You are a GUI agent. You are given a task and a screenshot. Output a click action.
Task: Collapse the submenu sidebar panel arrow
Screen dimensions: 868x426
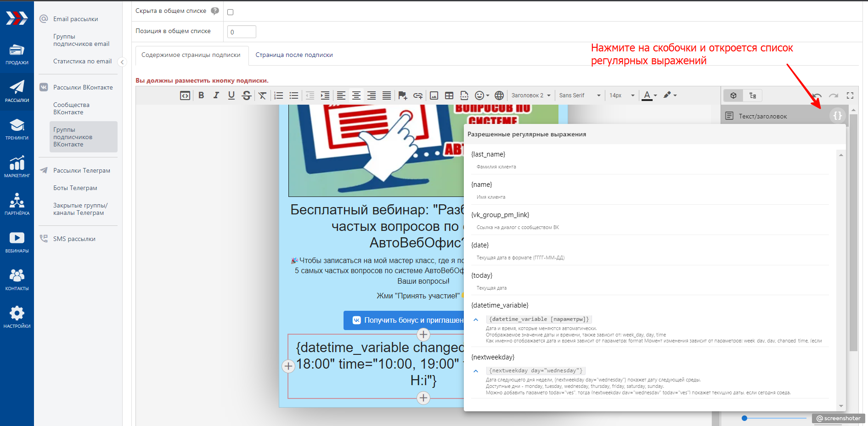122,62
